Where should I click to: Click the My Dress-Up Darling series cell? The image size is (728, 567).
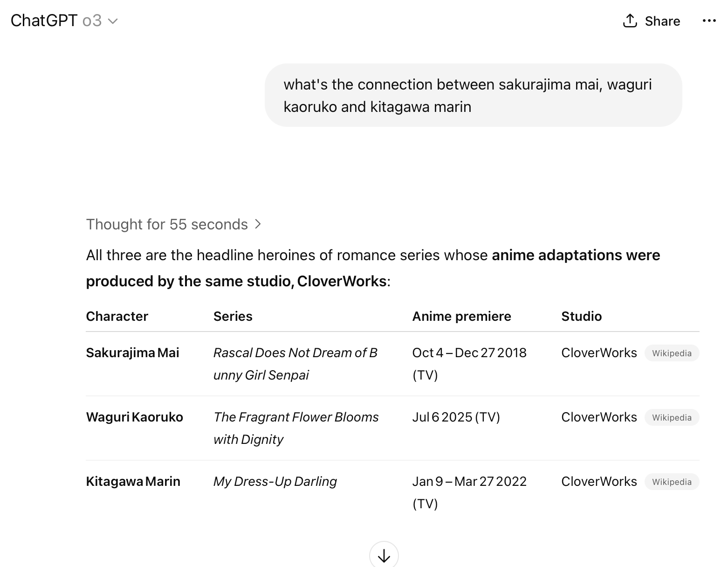275,481
